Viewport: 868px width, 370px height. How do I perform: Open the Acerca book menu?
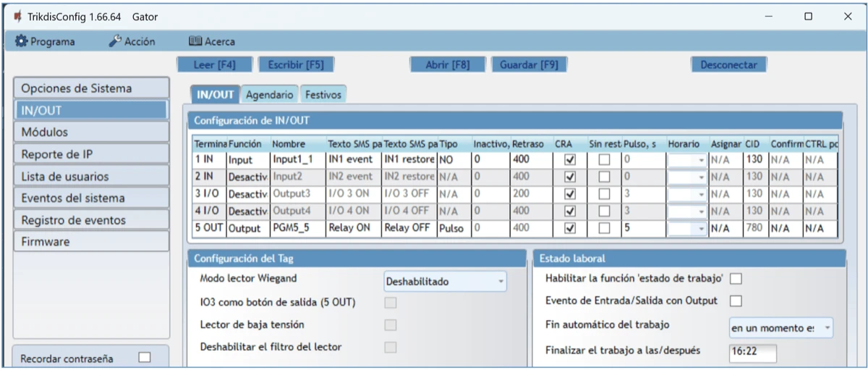click(x=195, y=42)
